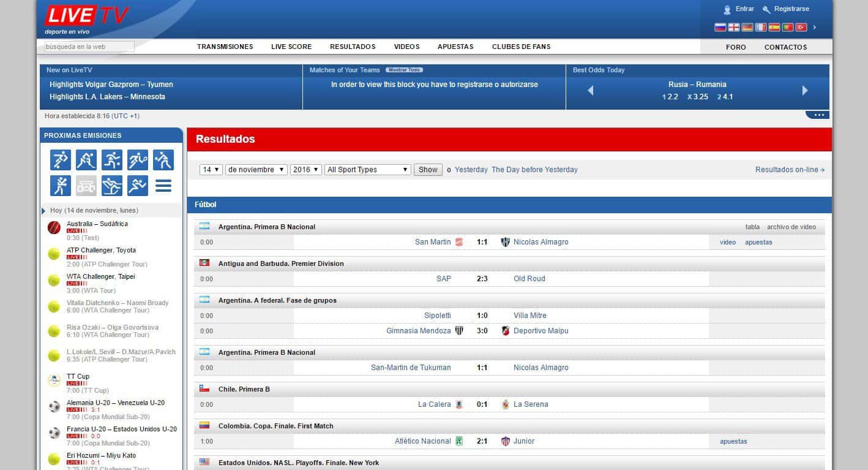
Task: Advance Best Odds Today with right arrow
Action: tap(805, 91)
